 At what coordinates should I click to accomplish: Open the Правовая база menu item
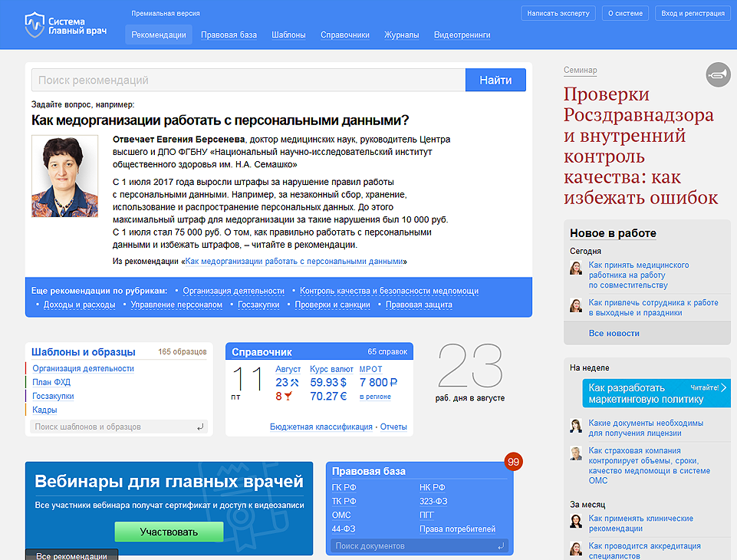[229, 35]
